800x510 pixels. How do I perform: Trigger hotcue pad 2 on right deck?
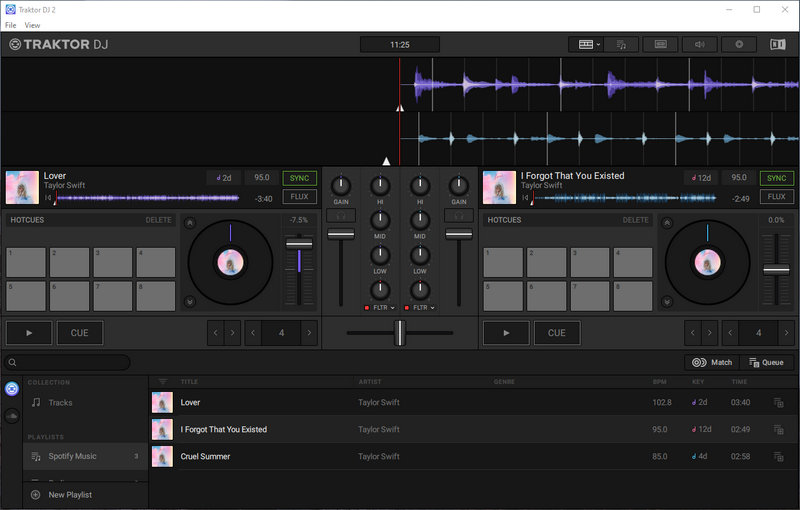546,262
